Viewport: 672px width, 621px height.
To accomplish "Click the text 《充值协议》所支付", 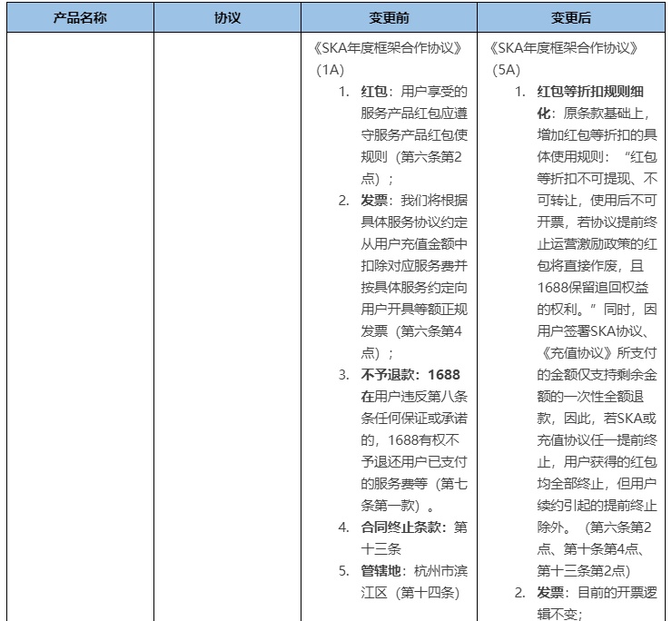I will point(597,352).
